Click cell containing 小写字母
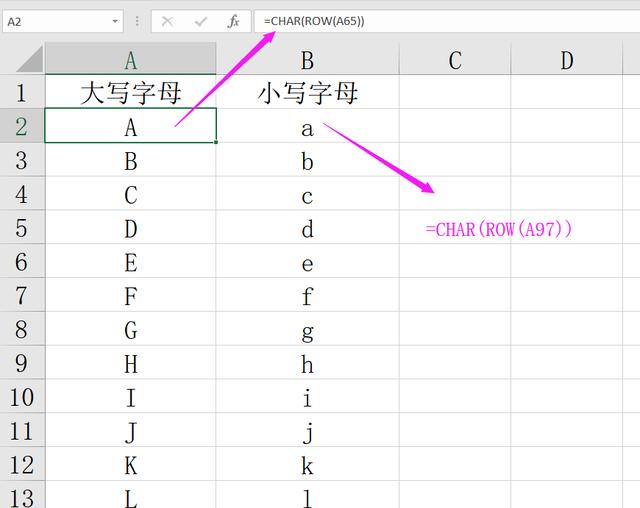 click(x=307, y=92)
